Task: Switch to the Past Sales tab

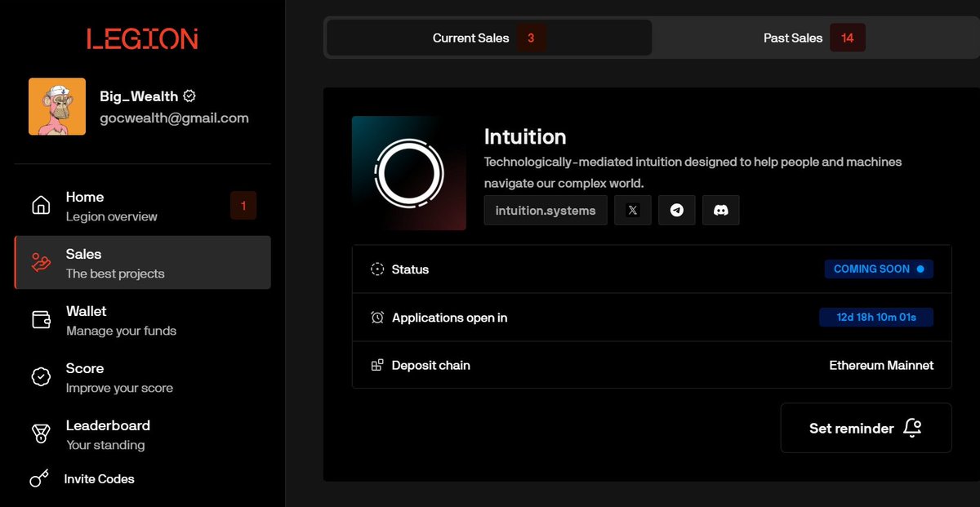Action: coord(814,38)
